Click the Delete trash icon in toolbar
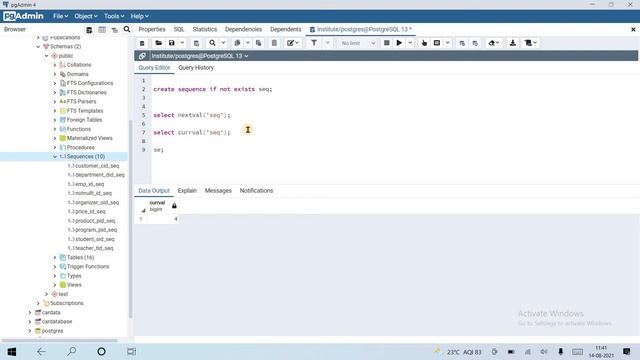 274,43
